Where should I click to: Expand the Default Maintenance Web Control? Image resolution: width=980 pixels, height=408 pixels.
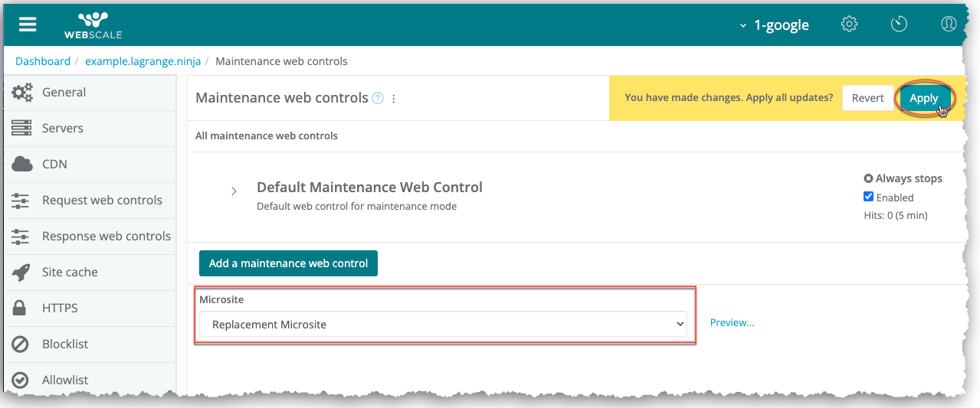(x=234, y=191)
